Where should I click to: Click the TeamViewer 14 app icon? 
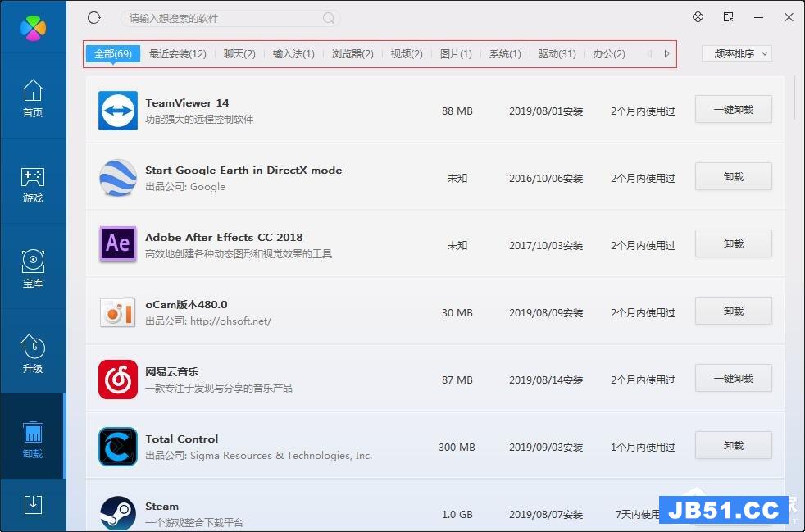tap(118, 111)
